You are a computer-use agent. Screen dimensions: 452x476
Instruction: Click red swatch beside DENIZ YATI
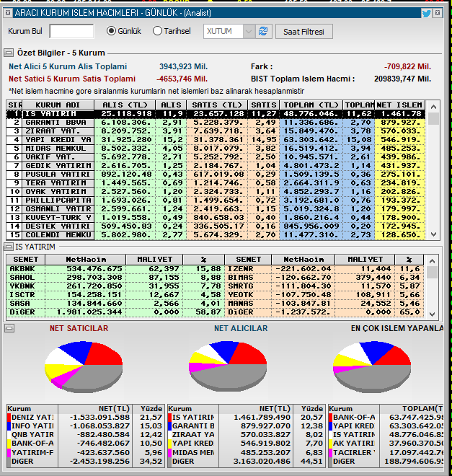(x=9, y=418)
